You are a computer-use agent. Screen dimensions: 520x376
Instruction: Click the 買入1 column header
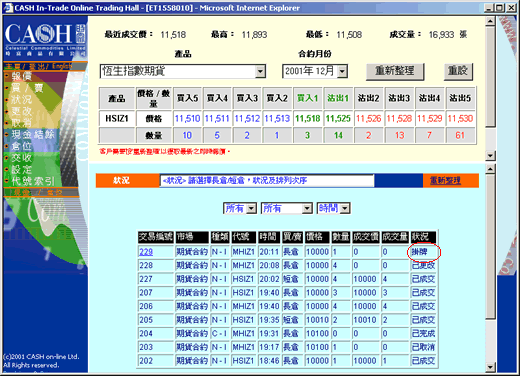point(307,98)
